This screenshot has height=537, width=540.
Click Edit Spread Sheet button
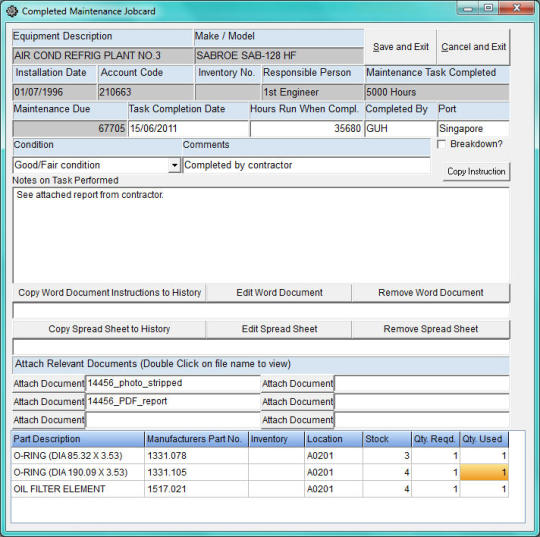tap(279, 329)
